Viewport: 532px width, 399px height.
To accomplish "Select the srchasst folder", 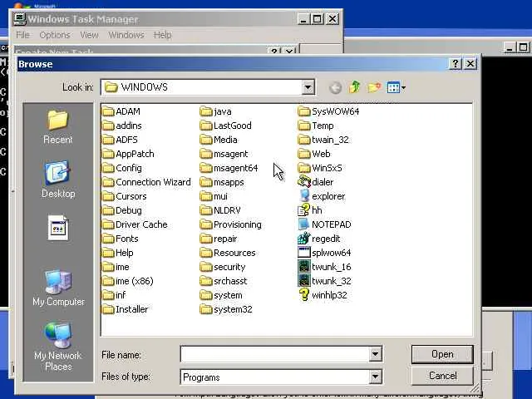I will [224, 281].
